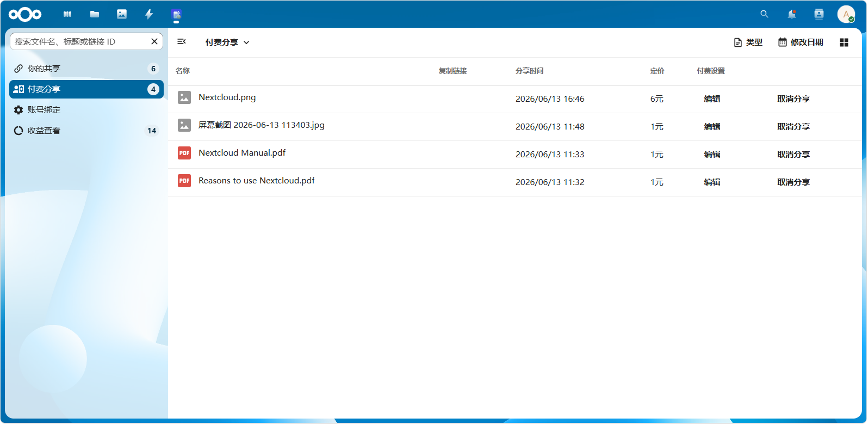Screen dimensions: 868x424
Task: Select 付费分享 in the sidebar
Action: 86,89
